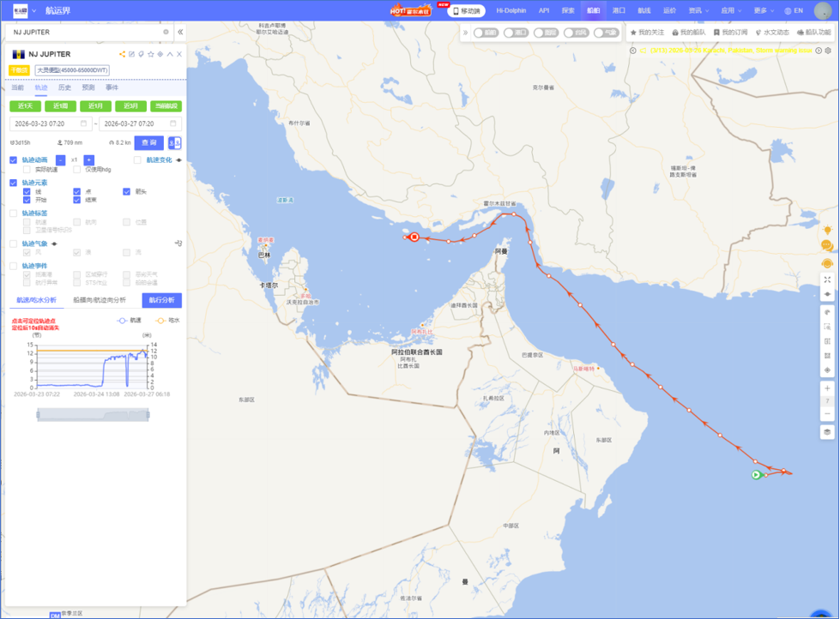Click the green 近1周 button
The height and width of the screenshot is (619, 840).
(60, 106)
